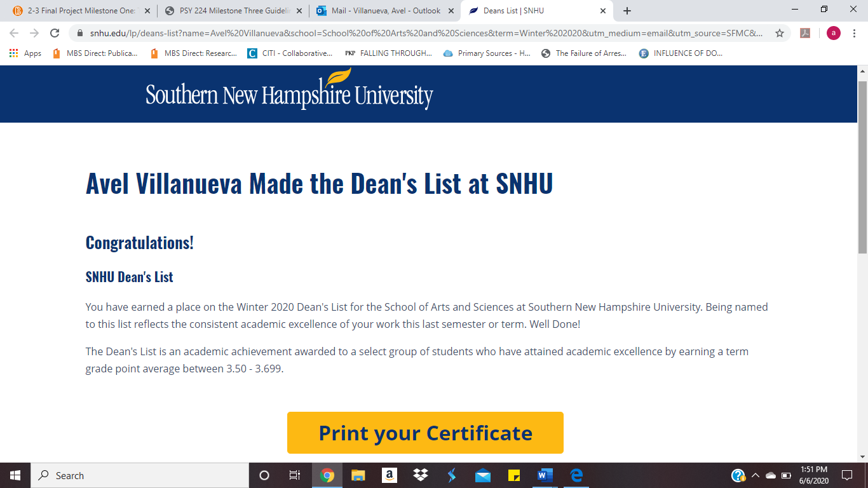
Task: Focus the URL address bar
Action: pos(424,33)
